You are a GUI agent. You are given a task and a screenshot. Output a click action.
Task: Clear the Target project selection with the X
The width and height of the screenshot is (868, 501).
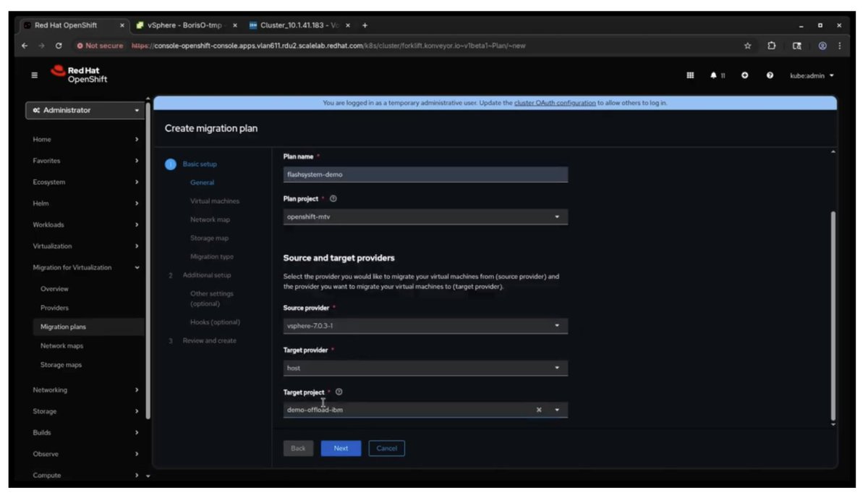pos(539,408)
